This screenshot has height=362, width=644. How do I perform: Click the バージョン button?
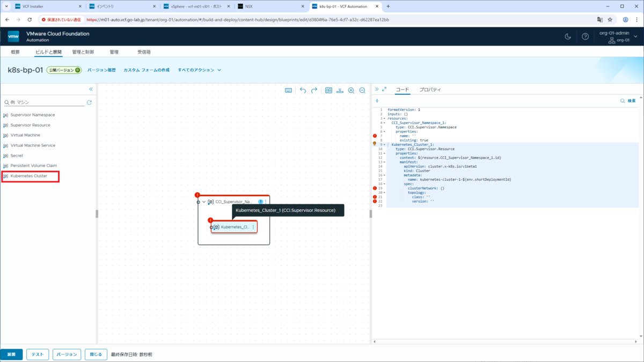tap(67, 354)
